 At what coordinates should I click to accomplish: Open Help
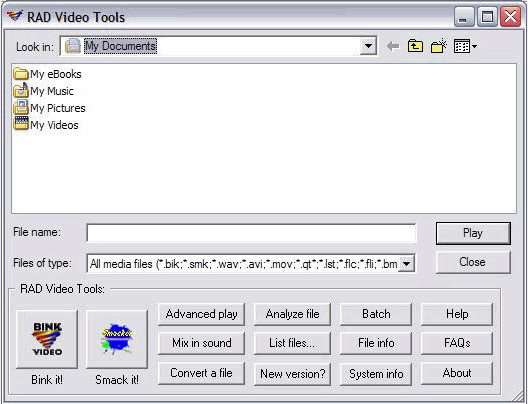(x=457, y=314)
